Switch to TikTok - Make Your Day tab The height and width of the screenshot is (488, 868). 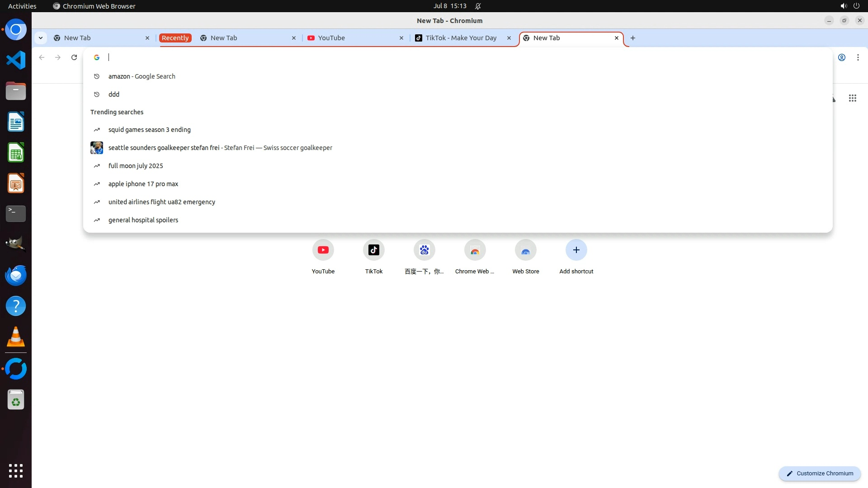460,38
